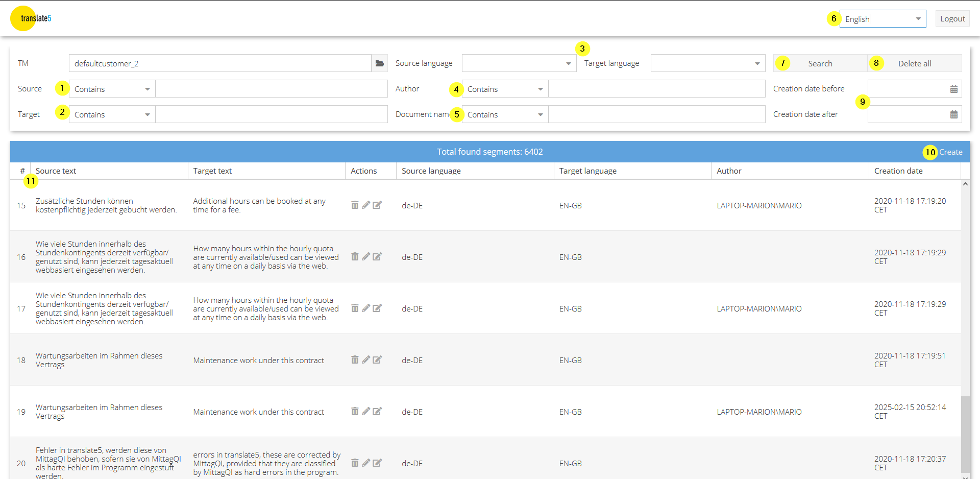Delete segment 19 using trash icon
The height and width of the screenshot is (479, 980).
tap(355, 411)
